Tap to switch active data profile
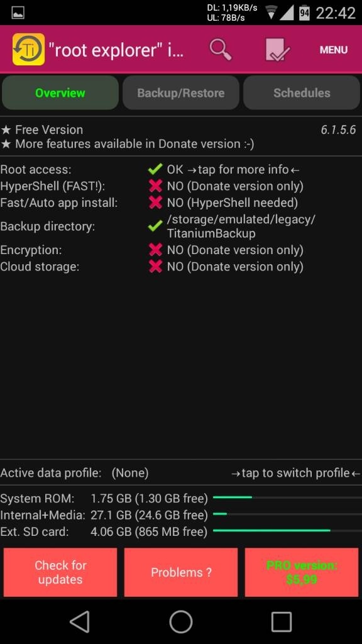This screenshot has width=362, height=644. point(296,473)
